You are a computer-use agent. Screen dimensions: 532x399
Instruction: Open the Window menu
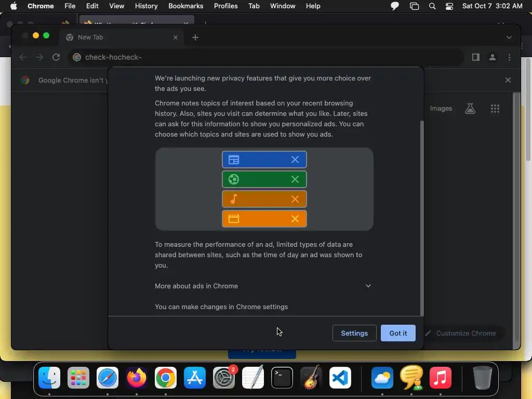coord(283,6)
